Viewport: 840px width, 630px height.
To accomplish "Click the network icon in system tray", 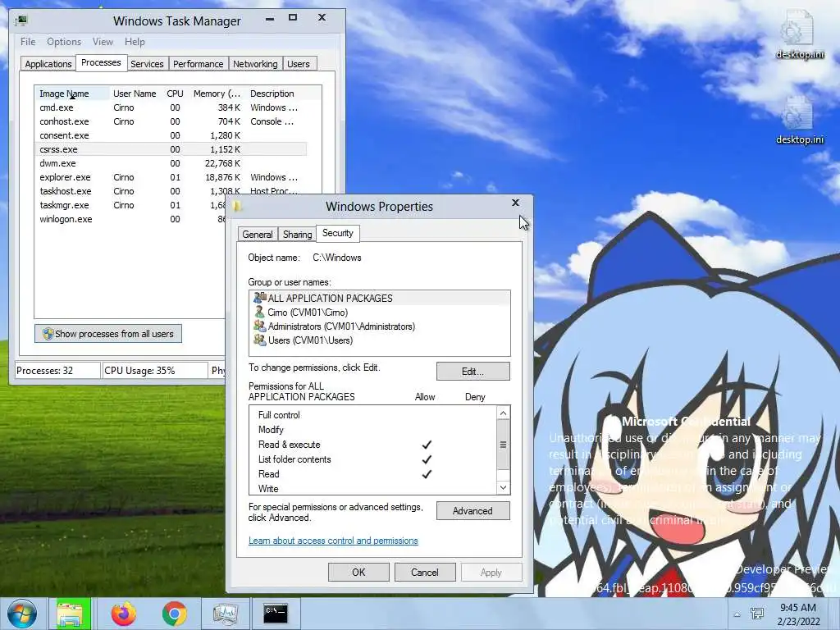I will [x=757, y=614].
